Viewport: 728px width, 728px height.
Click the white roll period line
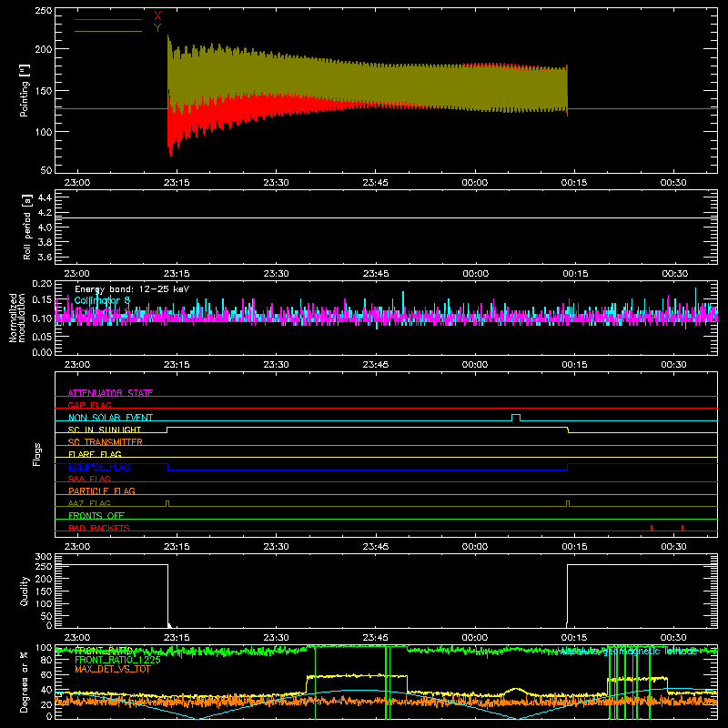(386, 217)
